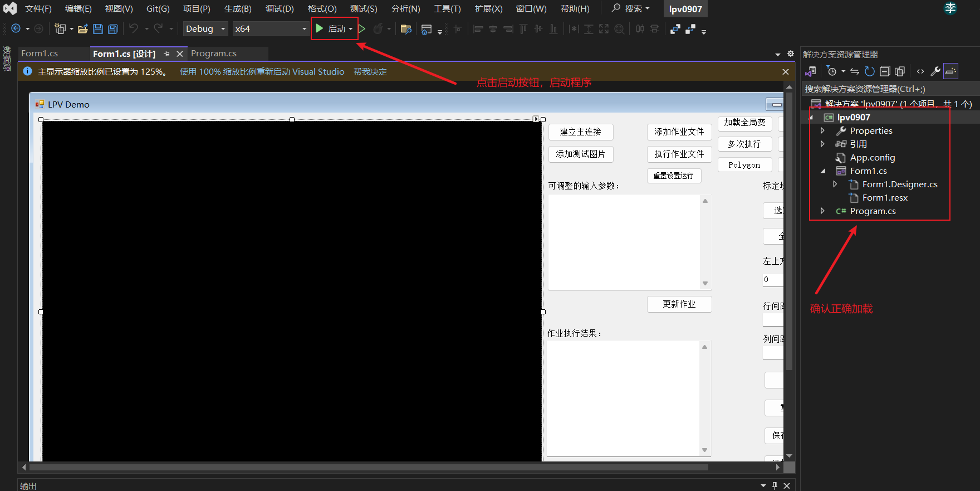Click the 更新作业 button

(x=679, y=304)
